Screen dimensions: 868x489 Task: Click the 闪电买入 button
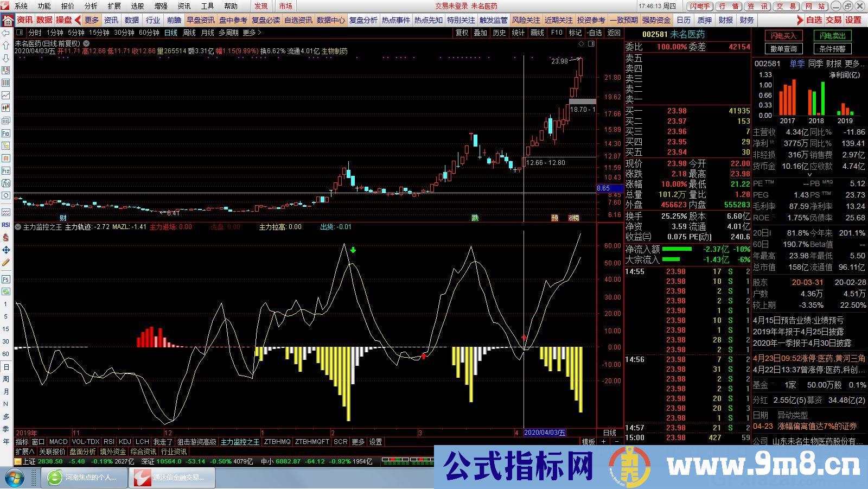[x=783, y=36]
